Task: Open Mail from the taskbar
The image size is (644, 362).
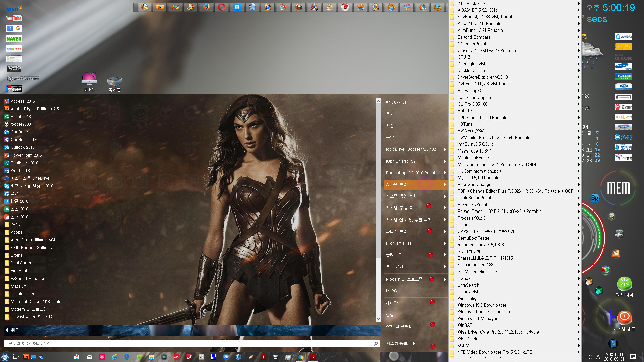Action: point(89,357)
